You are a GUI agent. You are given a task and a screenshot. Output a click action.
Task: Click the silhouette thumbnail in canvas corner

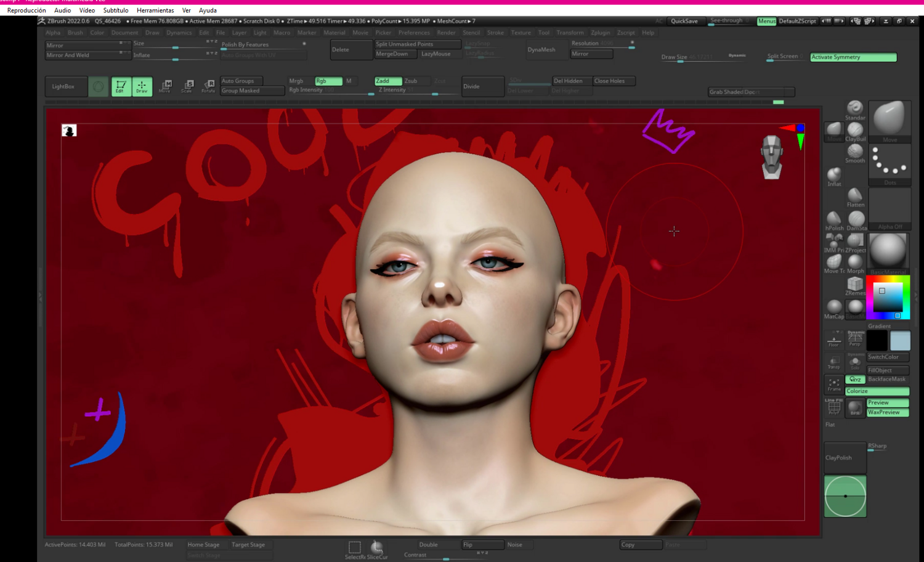(69, 130)
